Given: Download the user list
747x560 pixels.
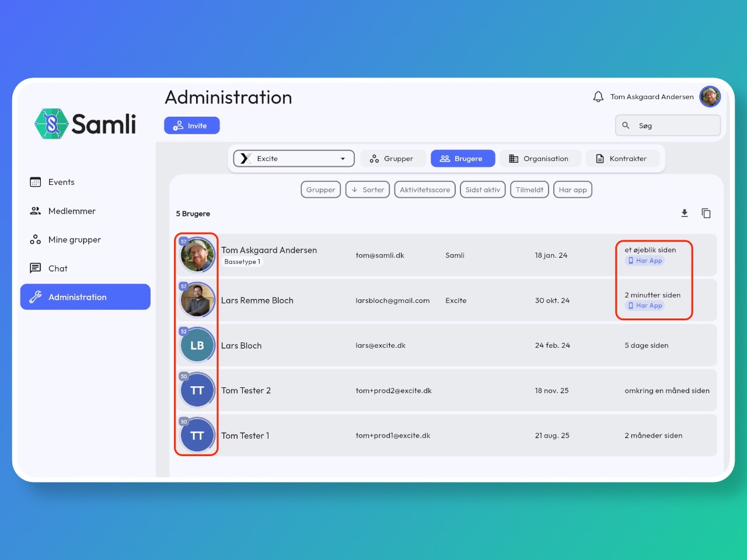Looking at the screenshot, I should pyautogui.click(x=685, y=213).
